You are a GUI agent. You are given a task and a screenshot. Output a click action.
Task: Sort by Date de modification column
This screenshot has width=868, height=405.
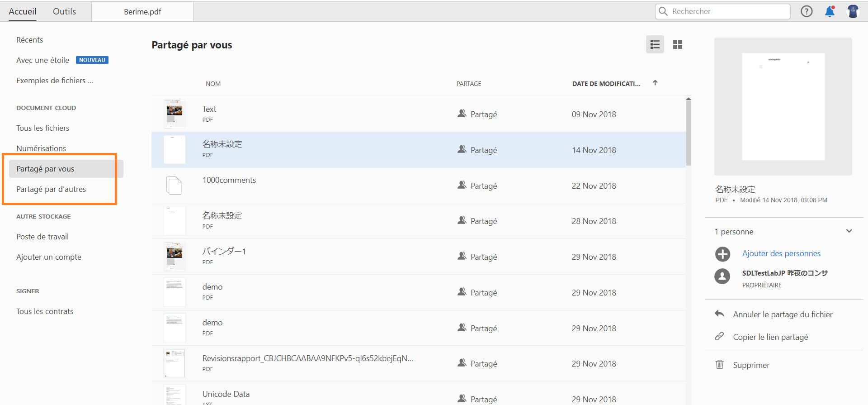tap(606, 84)
